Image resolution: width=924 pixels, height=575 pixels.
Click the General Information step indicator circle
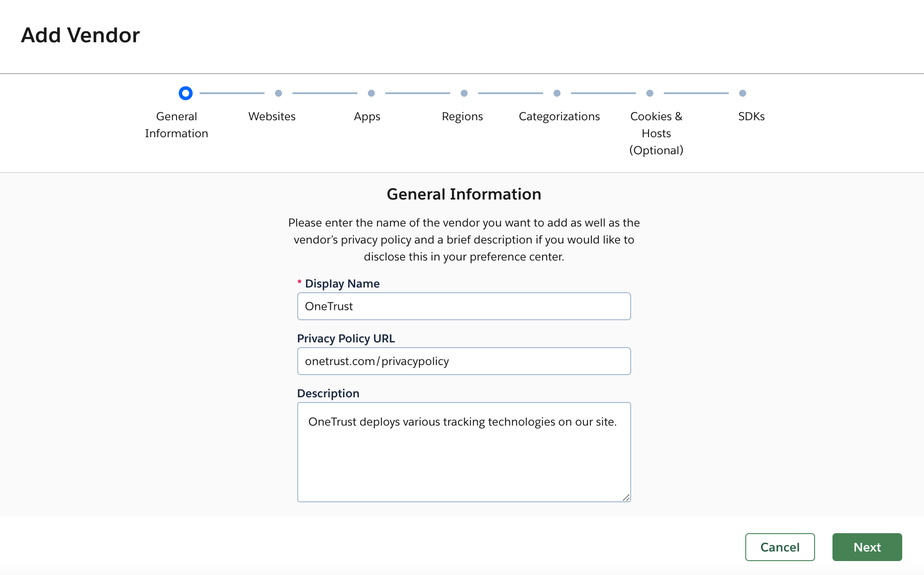click(x=186, y=93)
